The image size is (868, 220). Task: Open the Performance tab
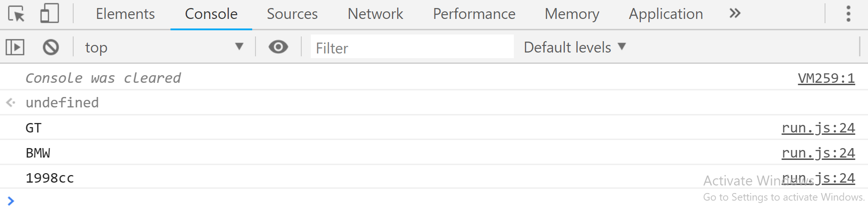(x=474, y=14)
